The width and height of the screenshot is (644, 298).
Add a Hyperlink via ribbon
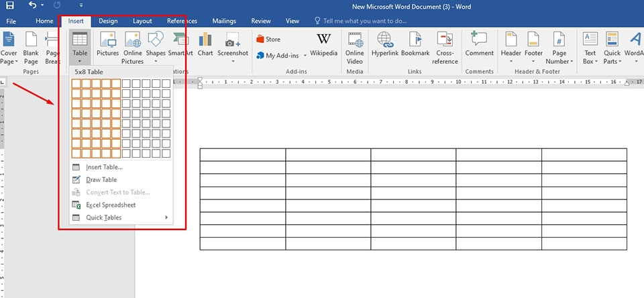point(385,44)
